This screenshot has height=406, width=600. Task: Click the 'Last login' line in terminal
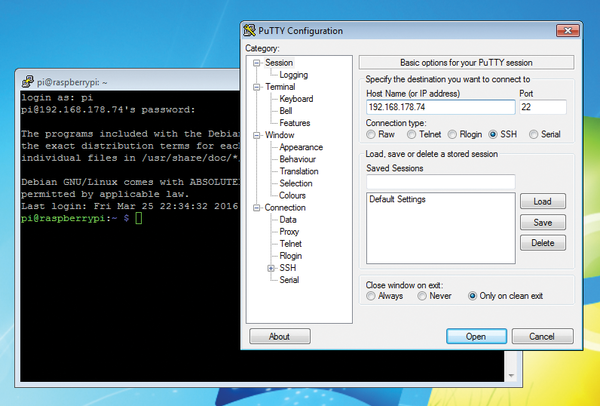tap(130, 206)
